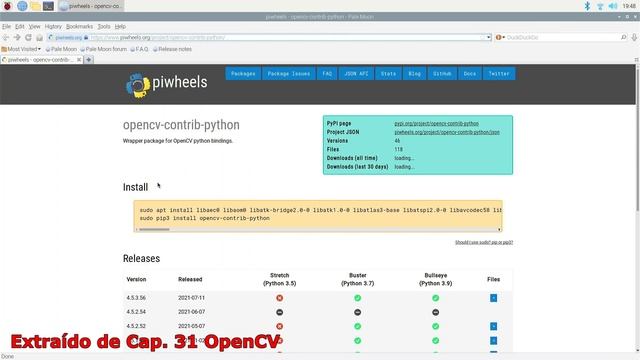The height and width of the screenshot is (360, 640).
Task: Click the Buster success icon for 4.5.3.56
Action: [x=358, y=298]
